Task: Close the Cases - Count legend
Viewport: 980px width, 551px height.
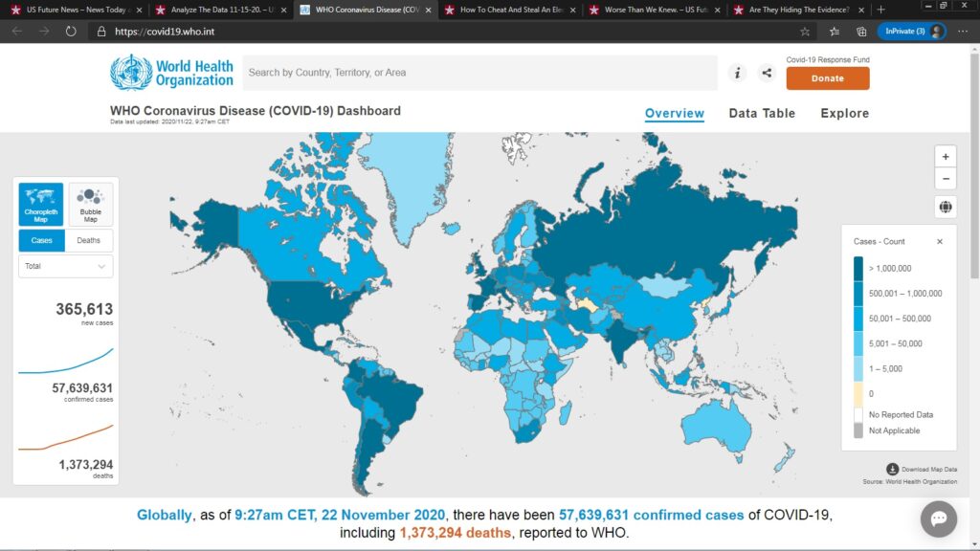Action: pyautogui.click(x=939, y=242)
